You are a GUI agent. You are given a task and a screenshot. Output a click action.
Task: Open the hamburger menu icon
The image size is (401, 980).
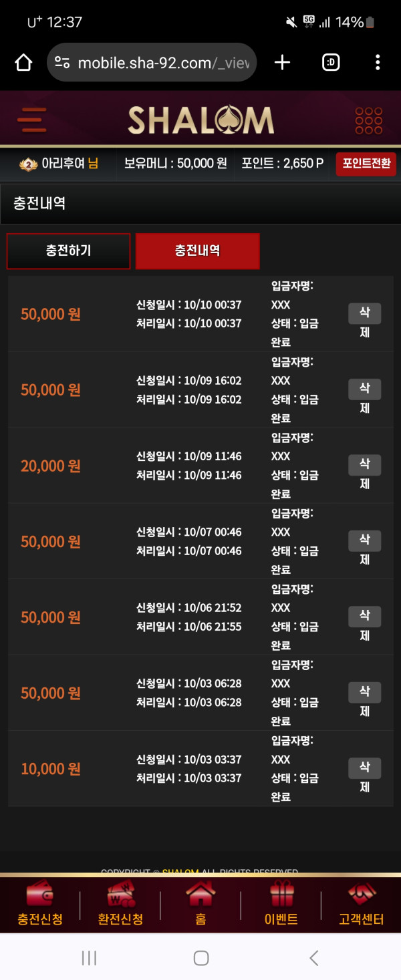point(32,120)
